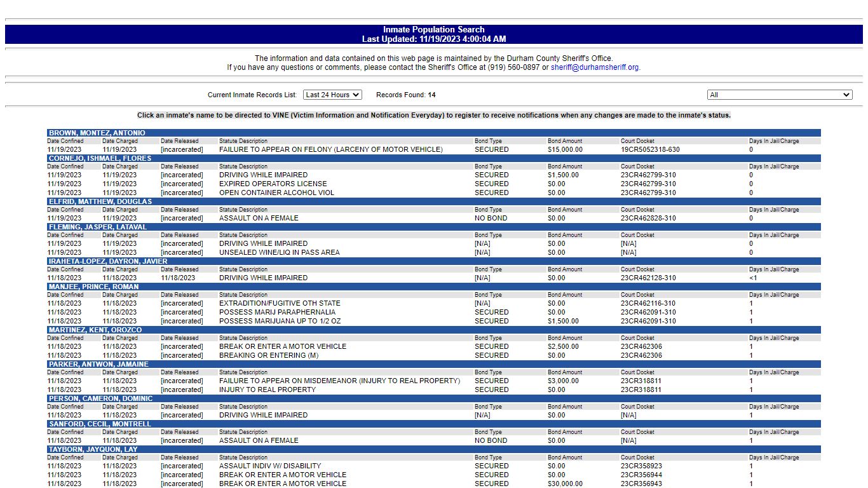
Task: Open the Last 24 Hours dropdown
Action: (x=332, y=95)
